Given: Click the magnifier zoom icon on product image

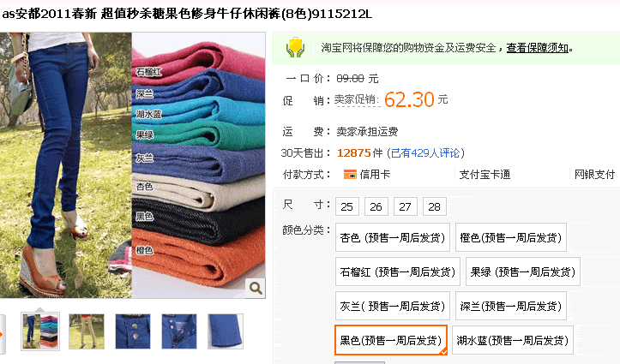Looking at the screenshot, I should [x=256, y=288].
